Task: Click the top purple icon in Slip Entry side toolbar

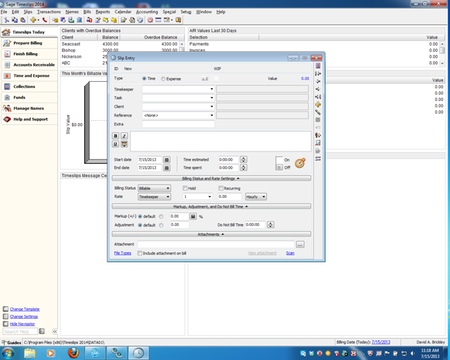Action: [318, 66]
